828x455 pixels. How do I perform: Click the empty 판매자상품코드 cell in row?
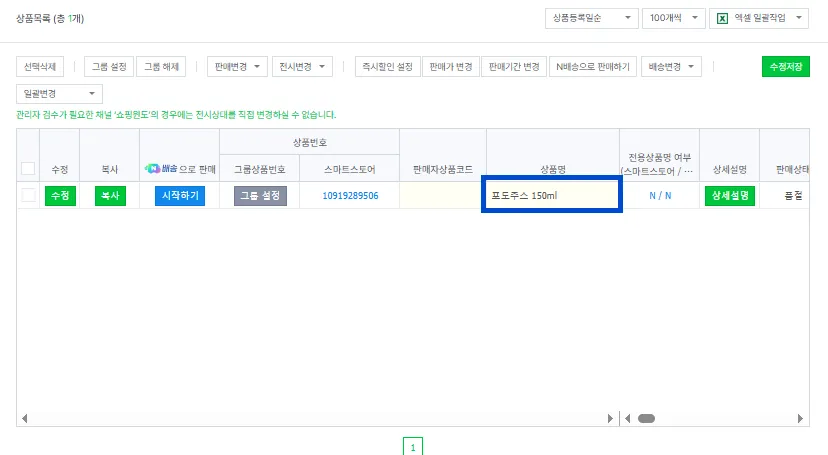tap(443, 195)
